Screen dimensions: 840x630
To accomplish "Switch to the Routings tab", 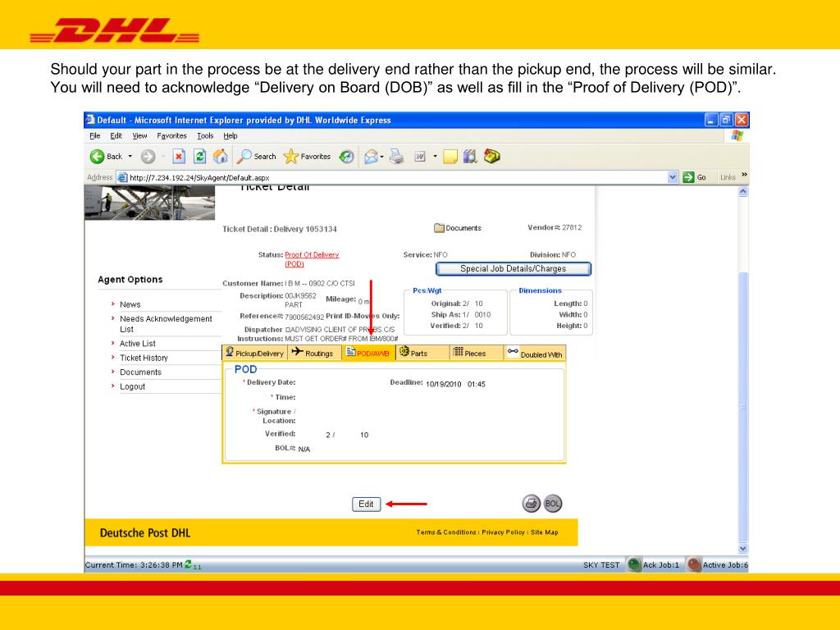I will click(314, 353).
